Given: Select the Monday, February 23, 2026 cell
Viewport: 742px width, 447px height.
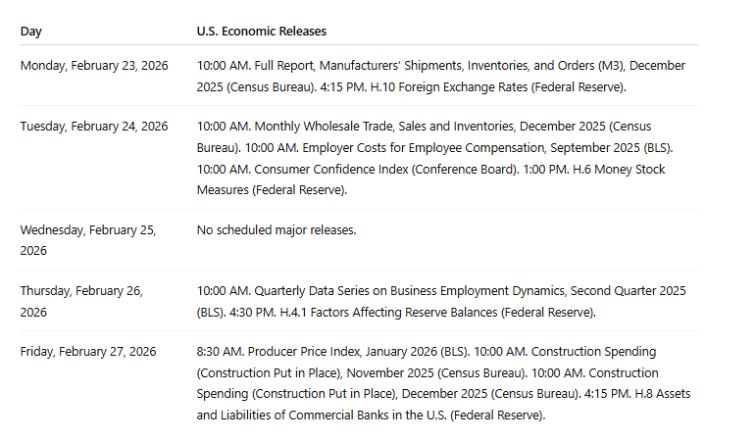Looking at the screenshot, I should click(94, 65).
